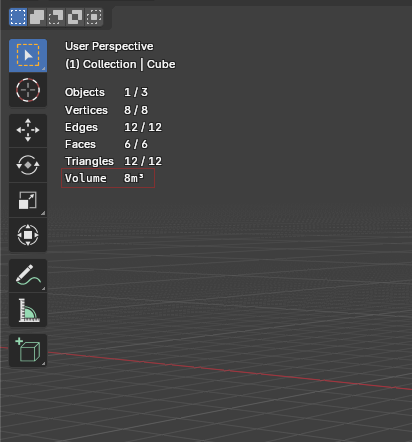Viewport: 412px width, 442px height.
Task: Select the Transform tool
Action: click(28, 235)
